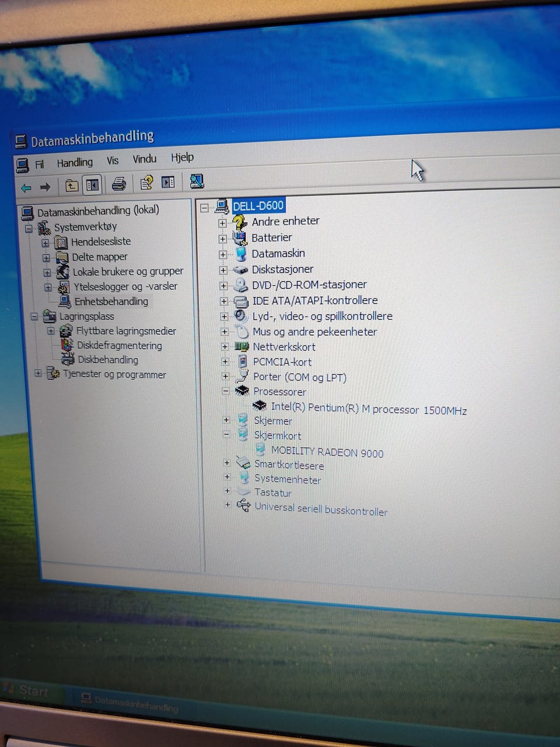This screenshot has height=747, width=560.
Task: Click the Hendelsesliste icon in left tree
Action: point(61,242)
